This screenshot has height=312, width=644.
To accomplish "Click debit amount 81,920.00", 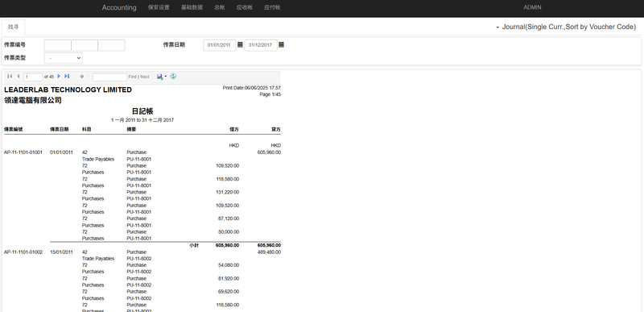I will click(229, 279).
